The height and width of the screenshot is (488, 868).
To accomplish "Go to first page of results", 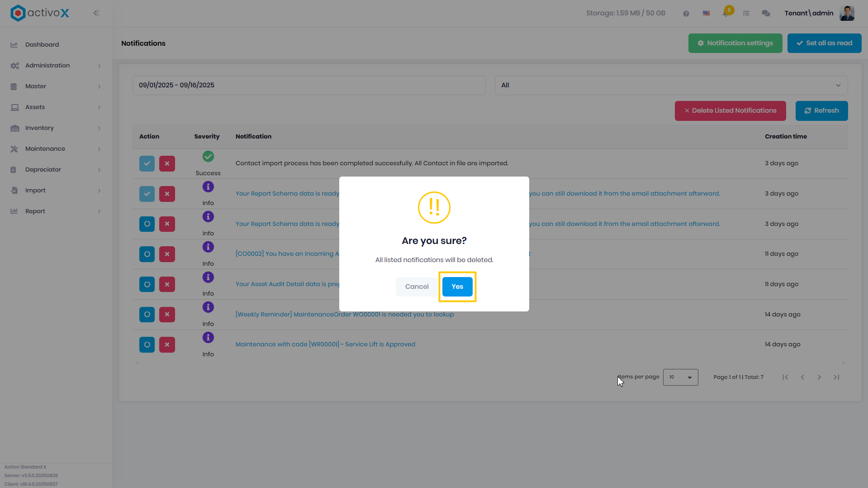I will [x=785, y=377].
